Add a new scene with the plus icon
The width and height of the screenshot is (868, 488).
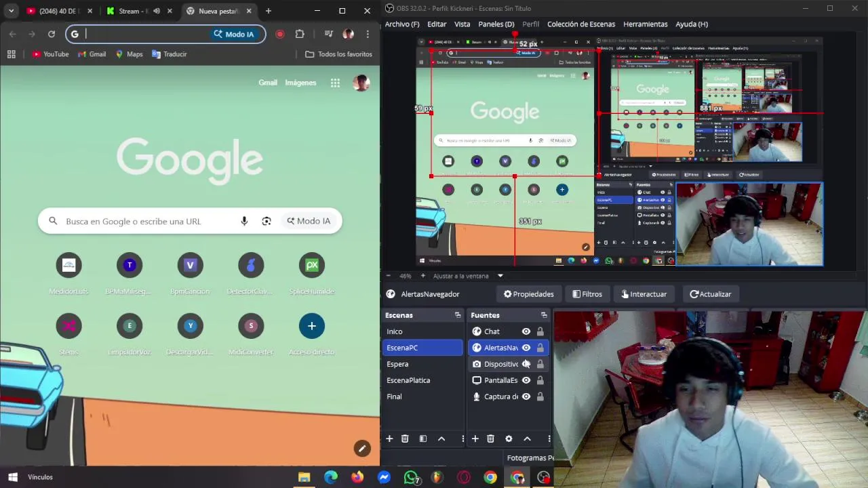(x=389, y=439)
